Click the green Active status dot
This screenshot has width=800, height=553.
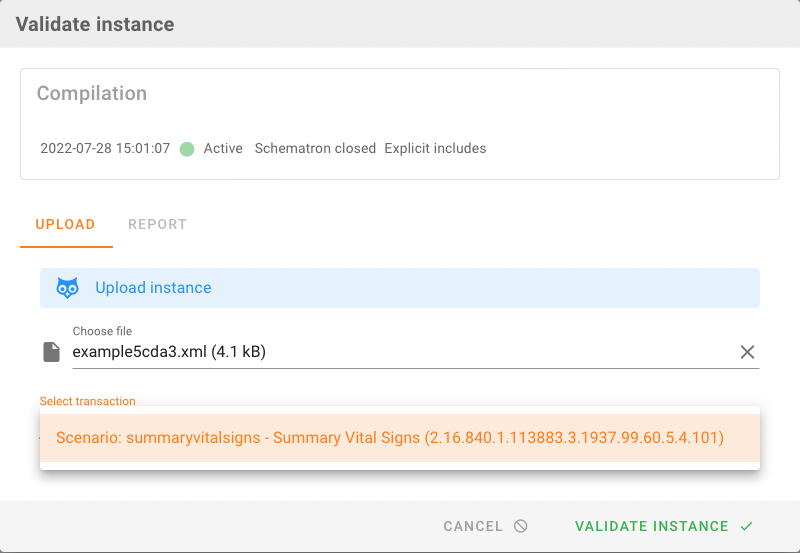(x=186, y=148)
